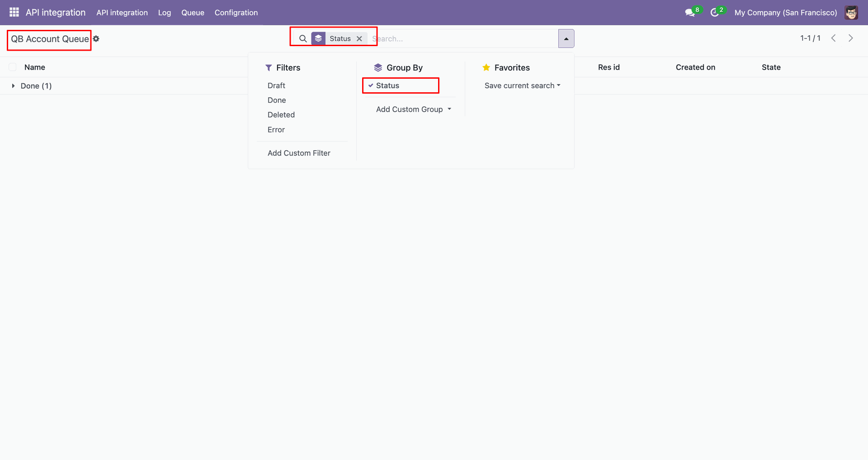Open My Company (San Francisco) company switcher
The image size is (868, 460).
point(786,13)
